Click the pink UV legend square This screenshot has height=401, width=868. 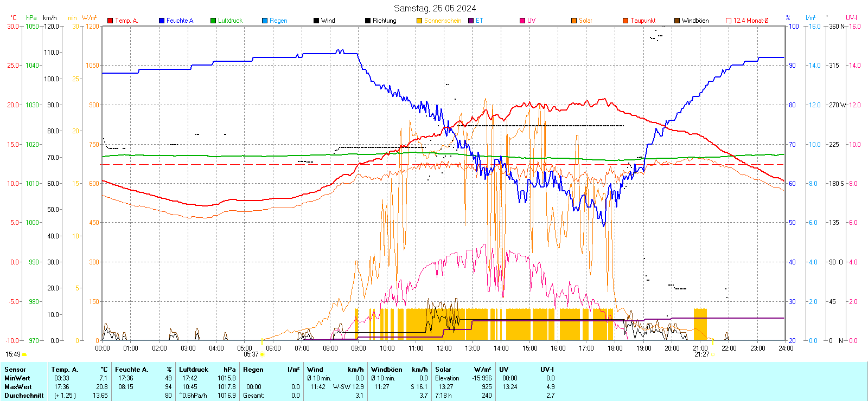click(x=522, y=21)
